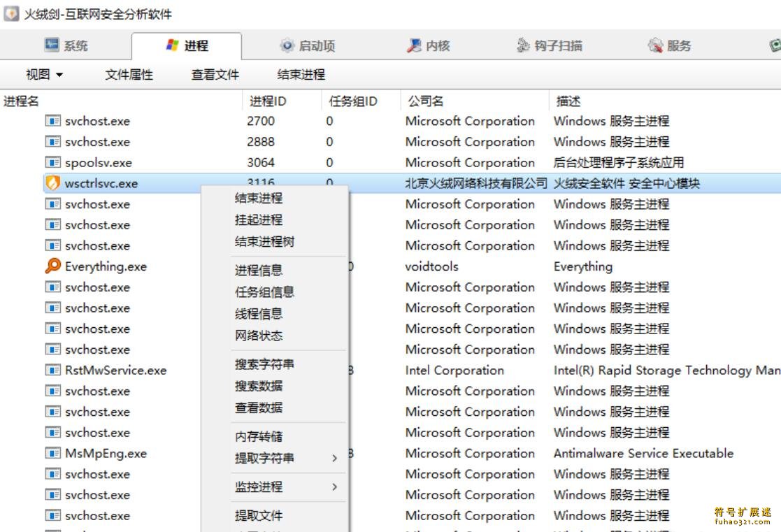Viewport: 781px width, 532px height.
Task: Expand the 监控进程 submenu arrow
Action: (335, 487)
